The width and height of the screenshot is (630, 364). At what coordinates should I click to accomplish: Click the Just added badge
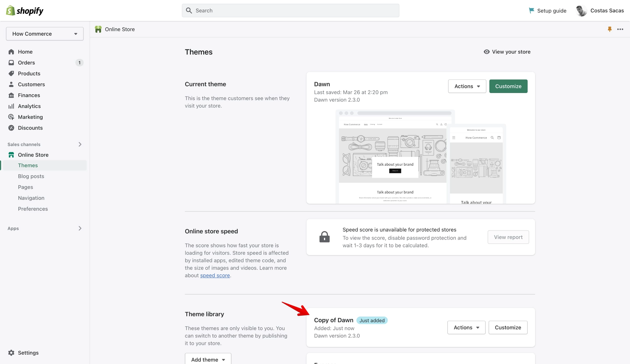point(372,320)
